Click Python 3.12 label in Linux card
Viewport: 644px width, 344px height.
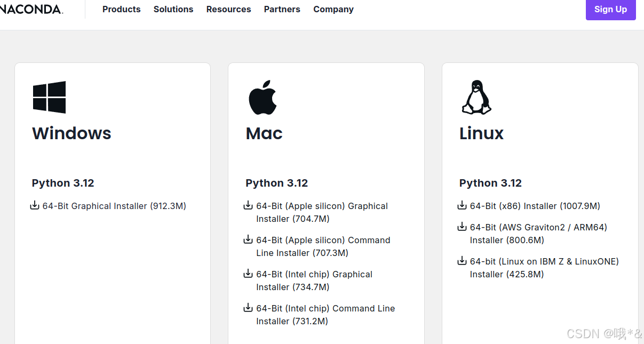coord(490,183)
